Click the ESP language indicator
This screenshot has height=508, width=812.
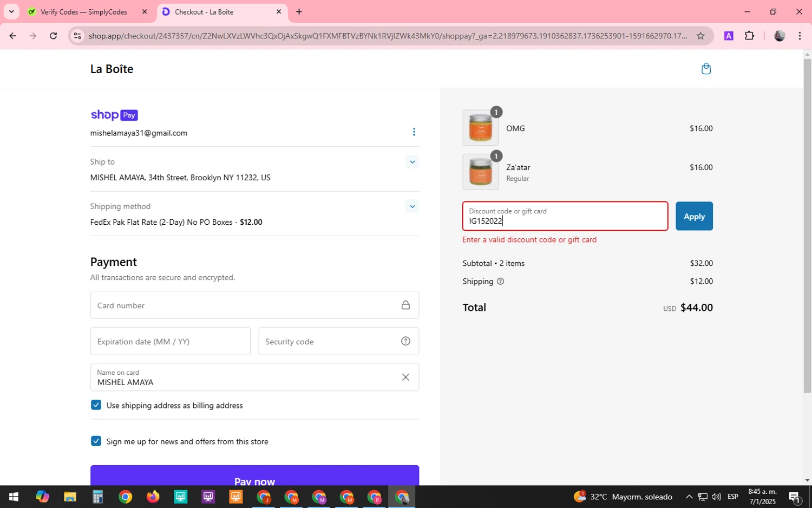(x=733, y=497)
